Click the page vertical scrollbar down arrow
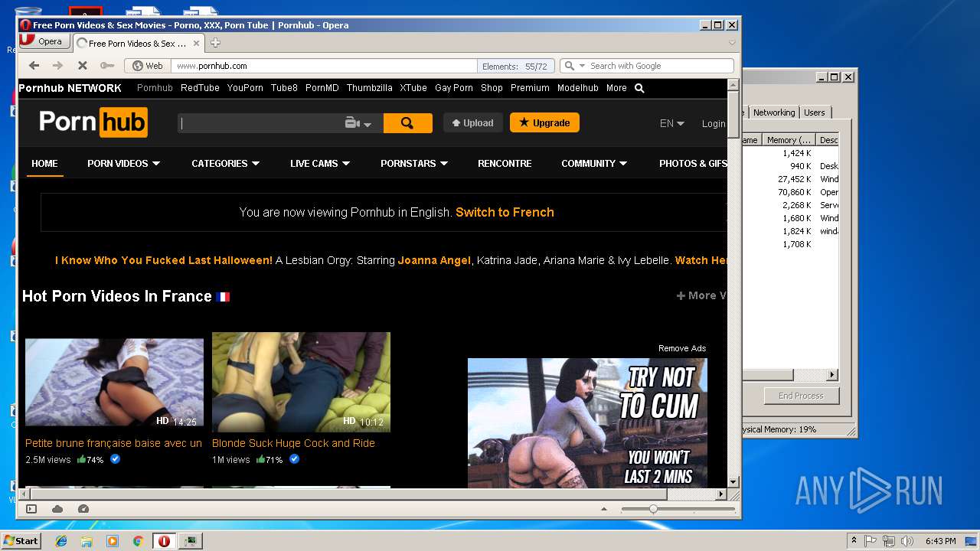 (733, 481)
